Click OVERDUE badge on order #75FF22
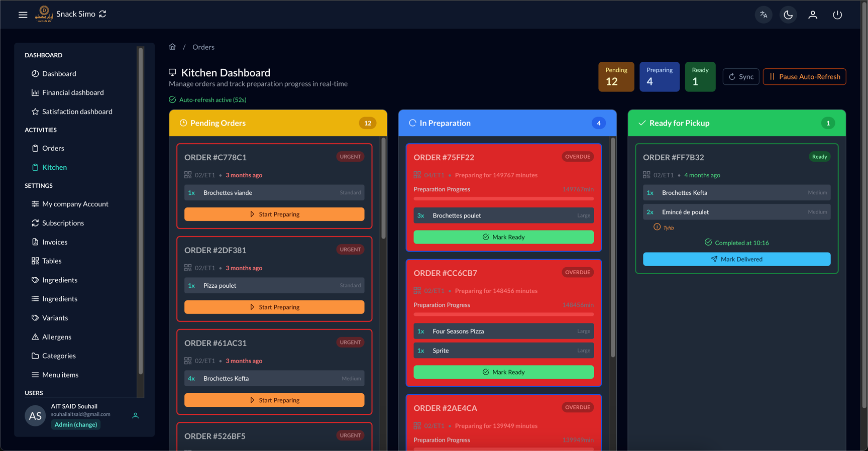 578,157
